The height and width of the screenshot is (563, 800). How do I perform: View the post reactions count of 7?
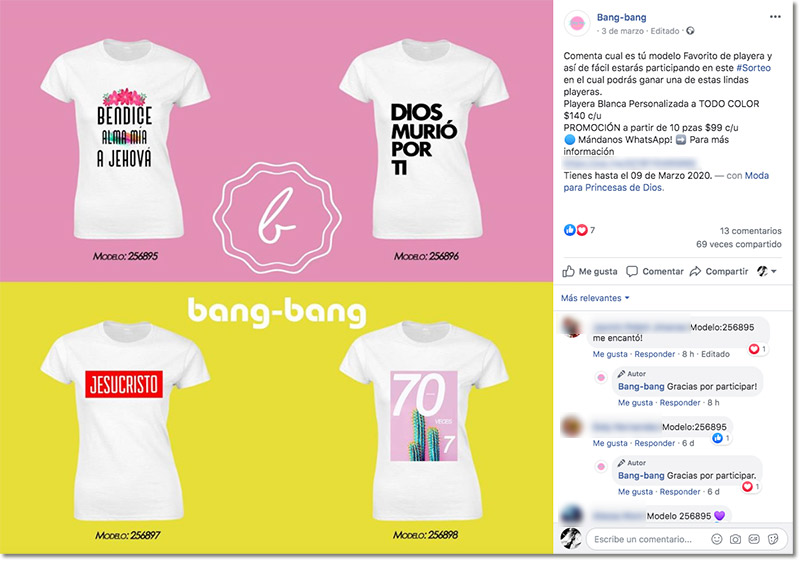click(580, 230)
